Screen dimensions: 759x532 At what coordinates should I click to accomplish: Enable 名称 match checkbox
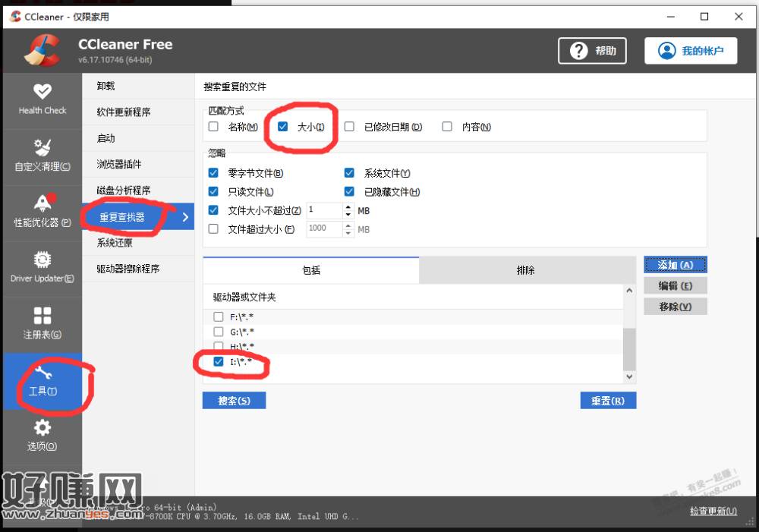click(213, 127)
